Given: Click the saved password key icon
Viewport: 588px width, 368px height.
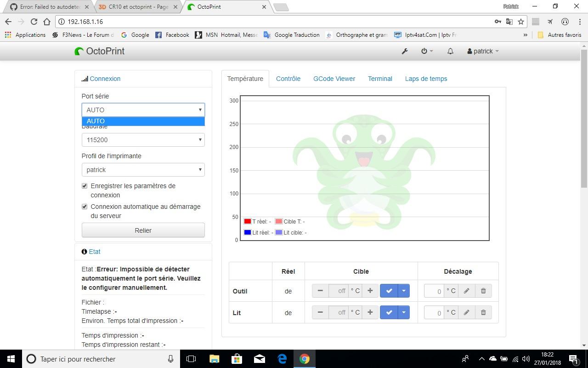Looking at the screenshot, I should coord(498,22).
